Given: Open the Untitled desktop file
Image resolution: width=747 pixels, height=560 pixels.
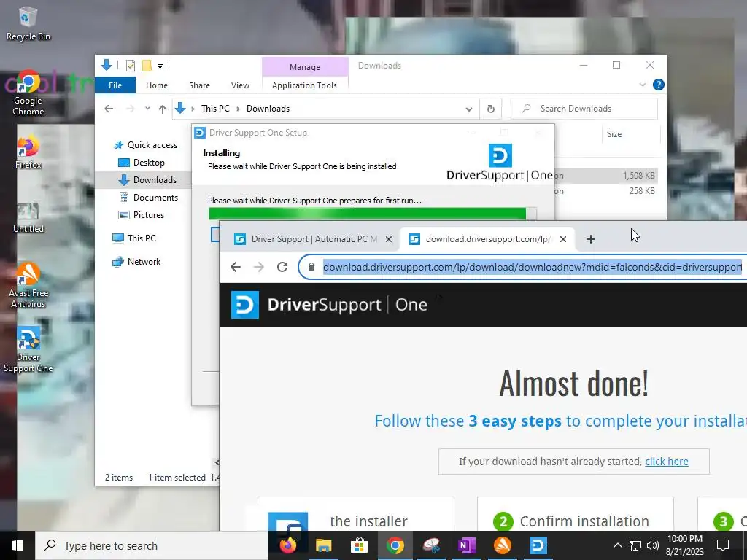Looking at the screenshot, I should [x=28, y=217].
